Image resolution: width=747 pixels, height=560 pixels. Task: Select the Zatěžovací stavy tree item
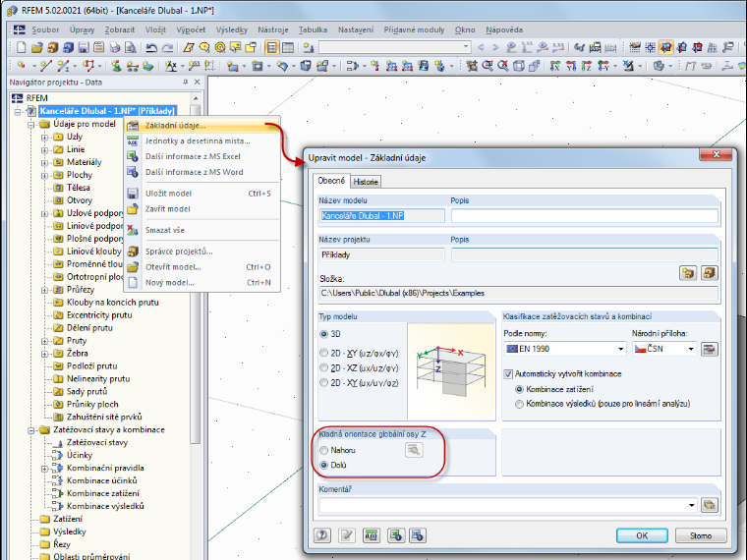(97, 442)
